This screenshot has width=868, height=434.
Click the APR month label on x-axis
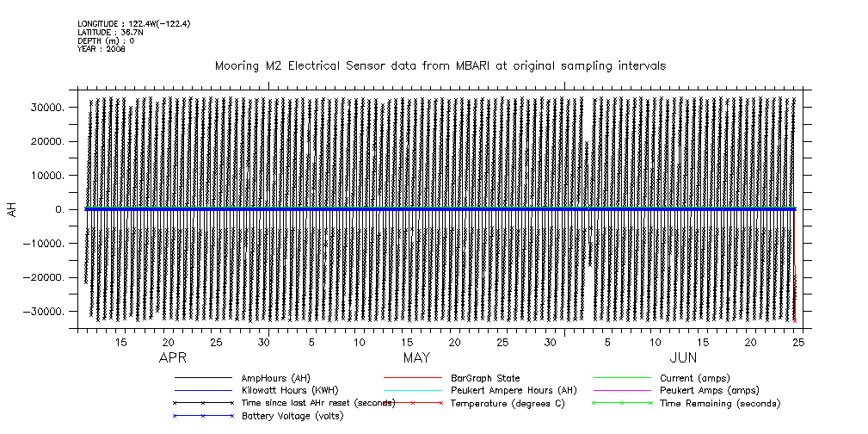(x=174, y=357)
